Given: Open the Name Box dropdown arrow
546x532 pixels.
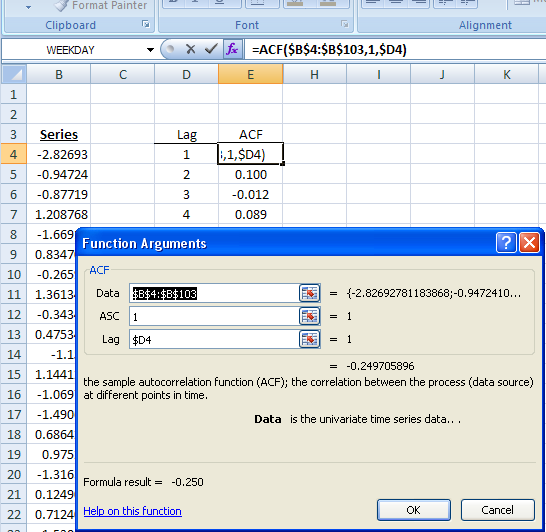Looking at the screenshot, I should [150, 50].
